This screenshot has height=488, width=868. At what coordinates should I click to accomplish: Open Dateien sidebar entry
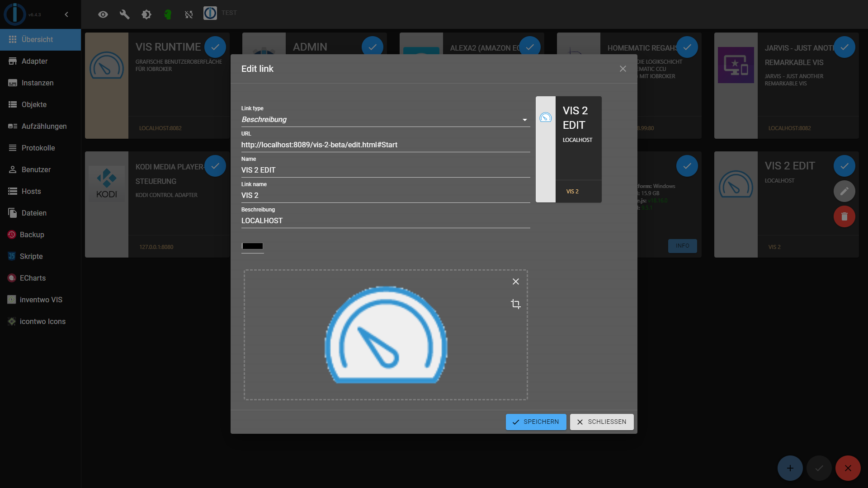(x=40, y=213)
